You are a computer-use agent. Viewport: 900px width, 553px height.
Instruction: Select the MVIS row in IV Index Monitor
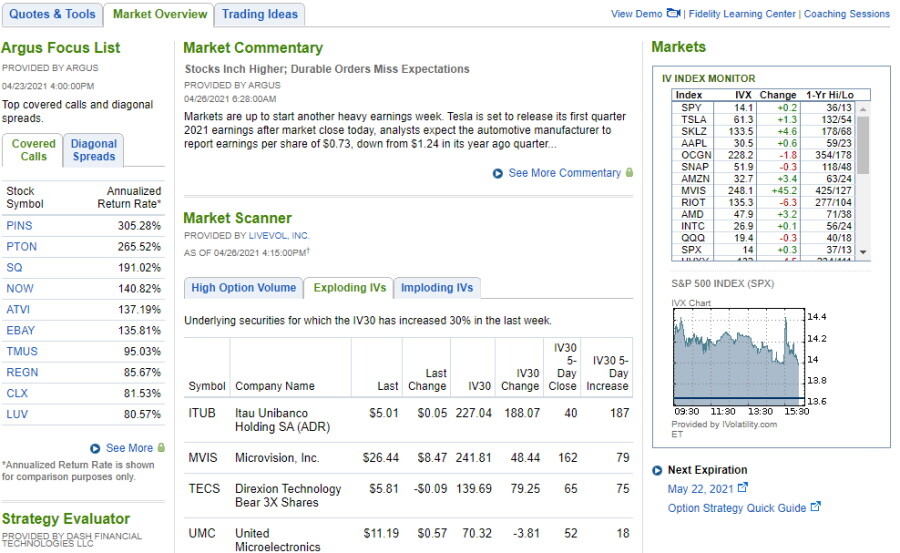coord(763,190)
